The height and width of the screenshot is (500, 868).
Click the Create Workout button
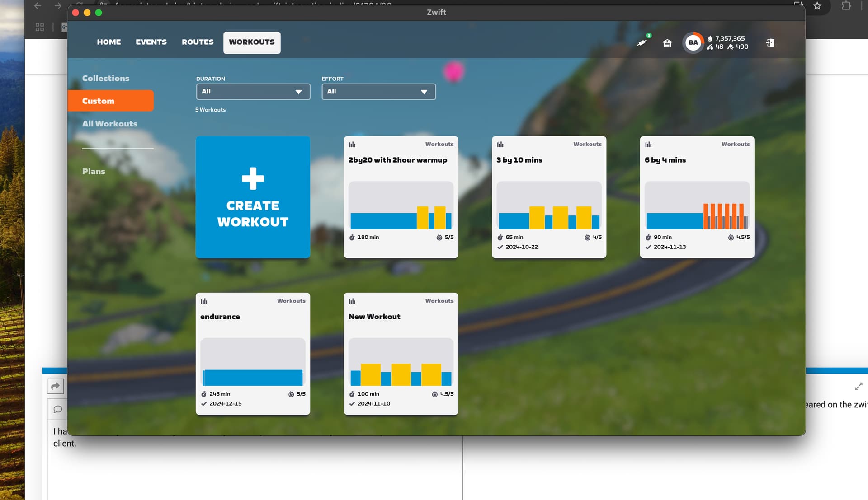253,197
